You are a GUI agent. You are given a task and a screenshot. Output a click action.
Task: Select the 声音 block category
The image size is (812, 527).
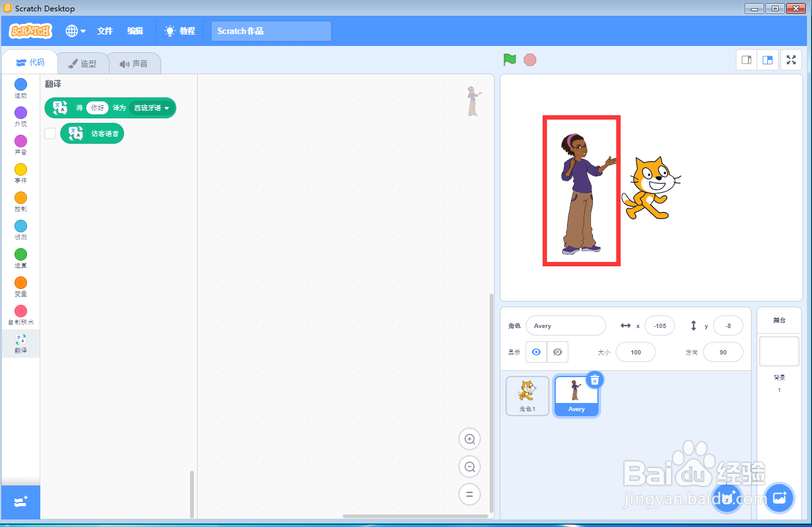coord(21,145)
